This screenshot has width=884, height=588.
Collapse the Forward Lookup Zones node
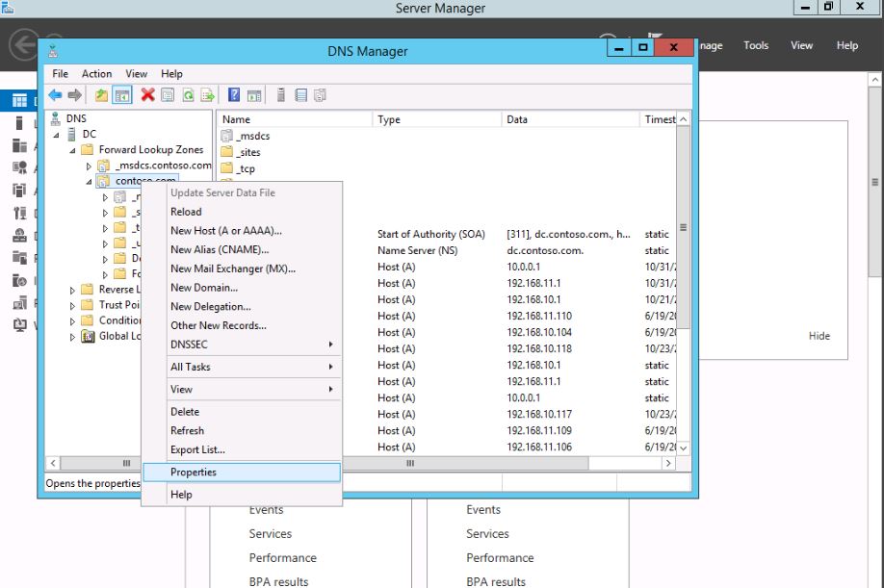tap(73, 150)
